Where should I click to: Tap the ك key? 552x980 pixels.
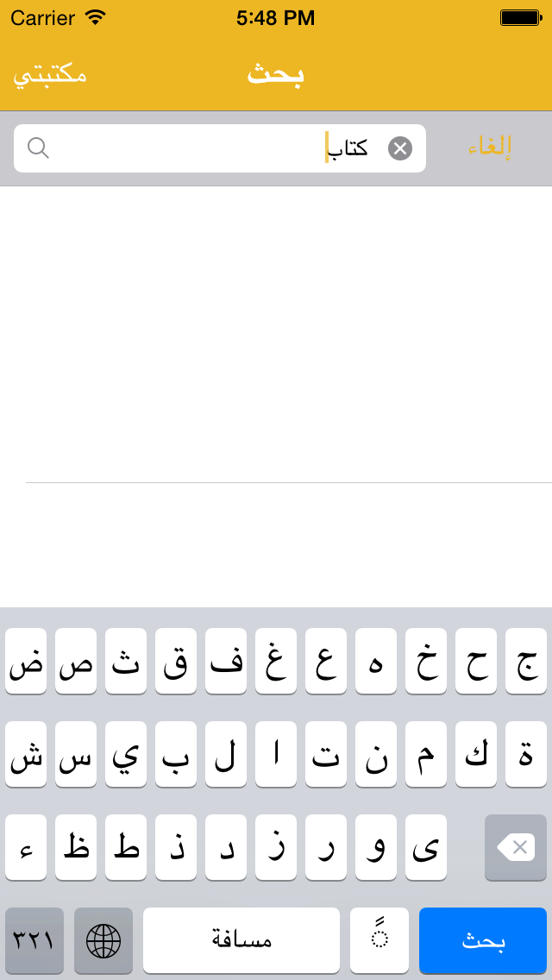point(476,754)
